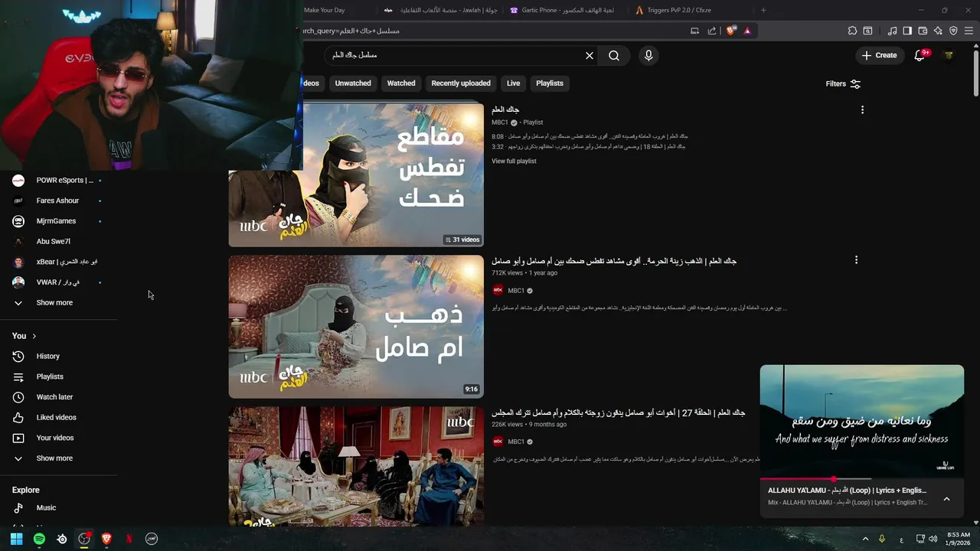
Task: Click the mini player video preview
Action: [862, 422]
